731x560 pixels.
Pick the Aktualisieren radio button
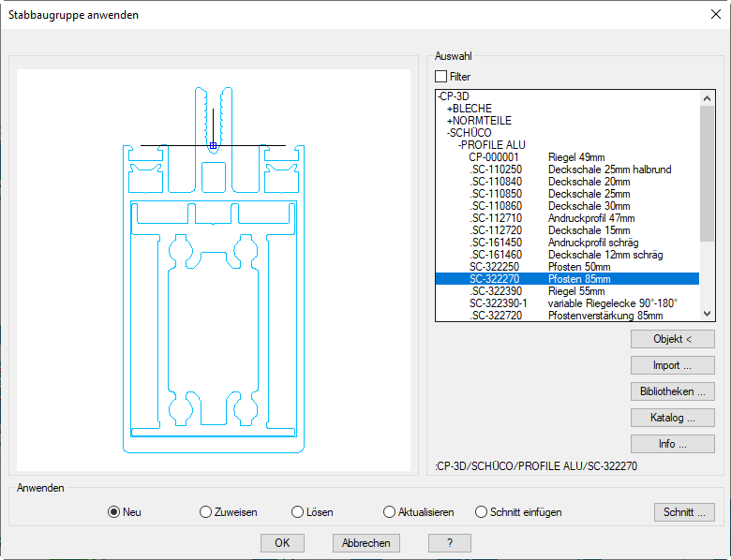(x=390, y=512)
